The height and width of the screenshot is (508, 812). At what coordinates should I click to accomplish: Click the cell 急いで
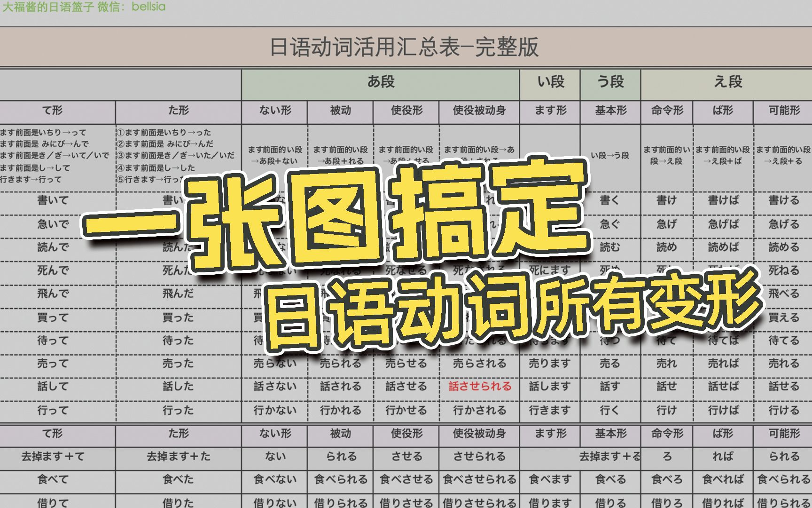point(53,224)
